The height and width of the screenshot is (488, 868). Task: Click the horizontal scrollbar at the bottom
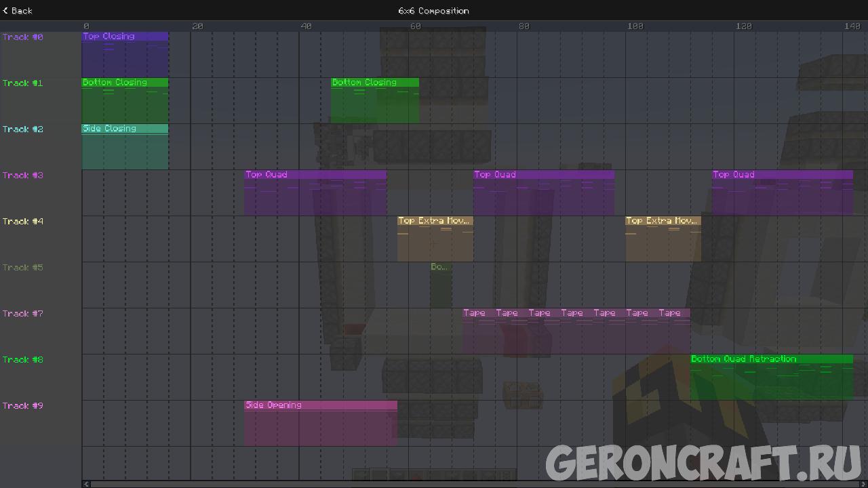[x=434, y=484]
